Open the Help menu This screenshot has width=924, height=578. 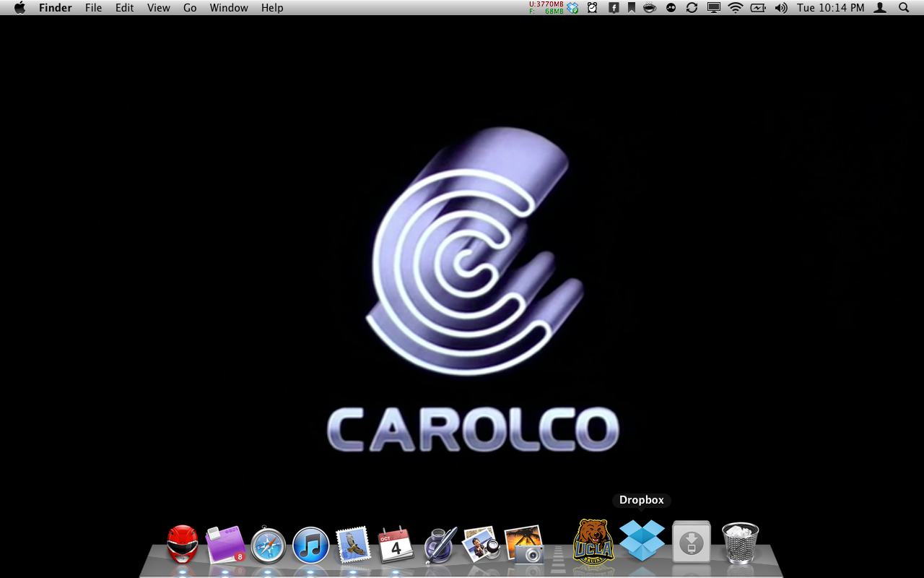click(272, 8)
